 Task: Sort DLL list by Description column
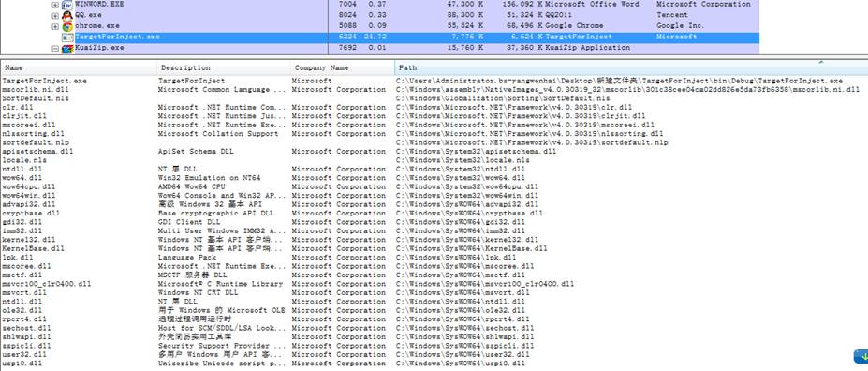224,67
